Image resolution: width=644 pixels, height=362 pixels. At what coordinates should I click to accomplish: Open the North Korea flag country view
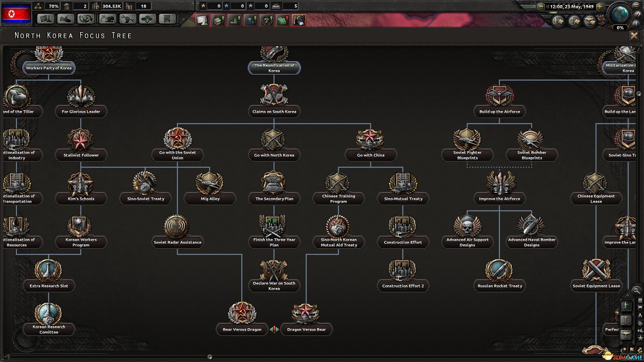pos(16,14)
